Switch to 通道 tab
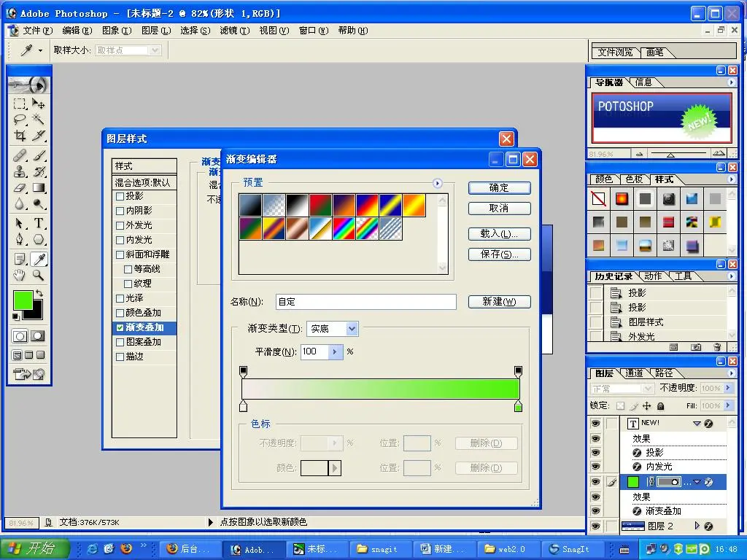This screenshot has width=747, height=560. coord(634,373)
